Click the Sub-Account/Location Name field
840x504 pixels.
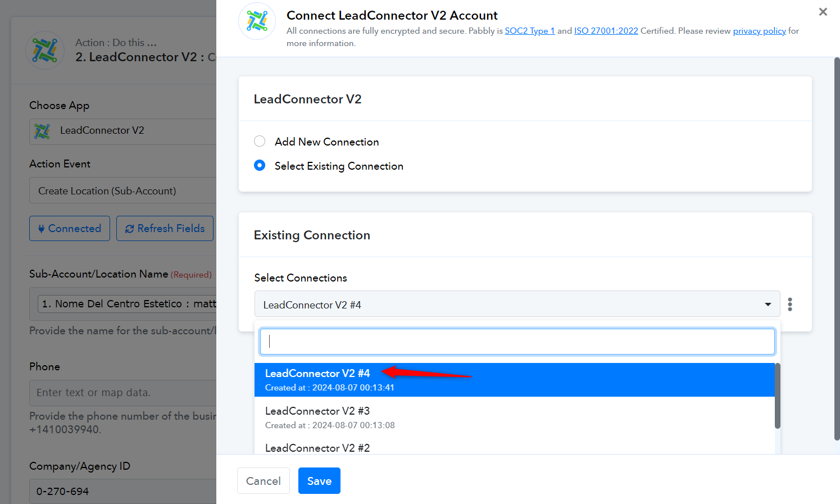(x=123, y=303)
